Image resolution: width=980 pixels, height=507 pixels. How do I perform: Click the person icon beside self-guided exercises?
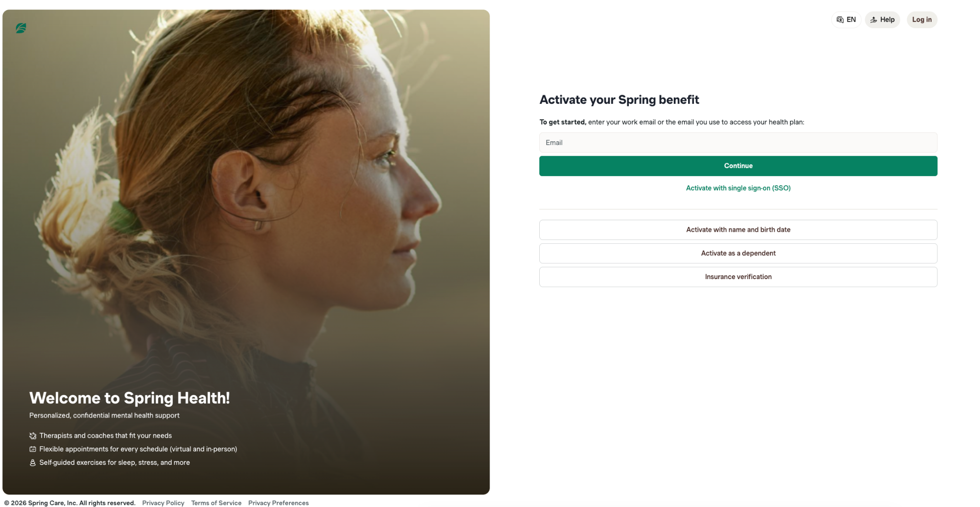tap(33, 462)
